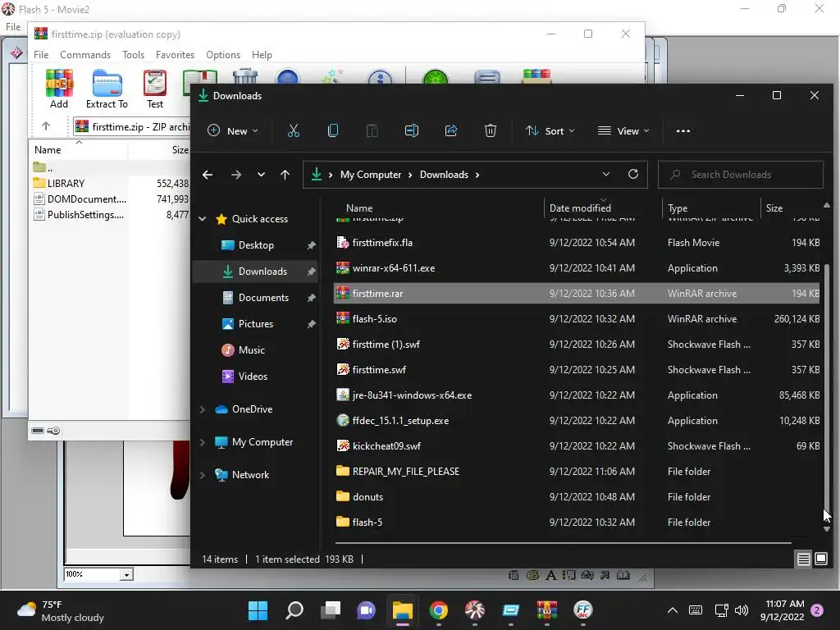The width and height of the screenshot is (840, 630).
Task: Sort by Type column header
Action: [710, 208]
